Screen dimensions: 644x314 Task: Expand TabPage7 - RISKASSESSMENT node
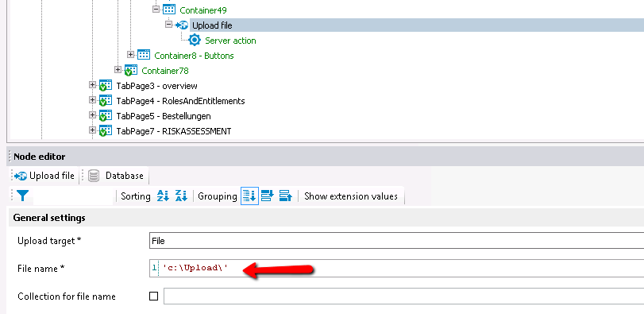pos(92,130)
